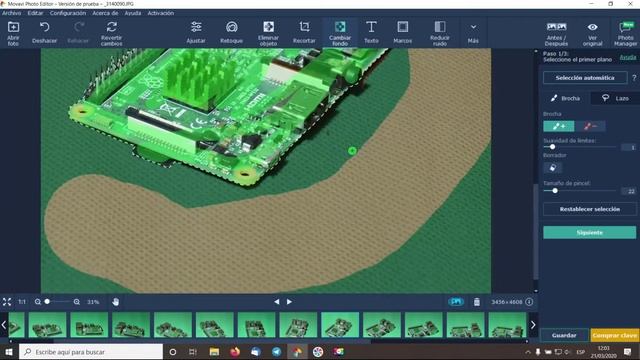The image size is (640, 360).
Task: Open Firefox from taskbar
Action: [235, 351]
